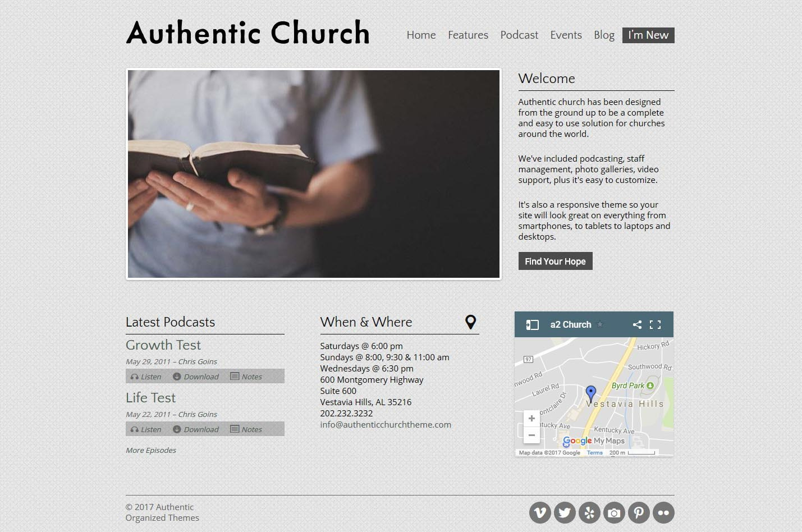
Task: Click the camera social icon in footer
Action: pos(614,512)
